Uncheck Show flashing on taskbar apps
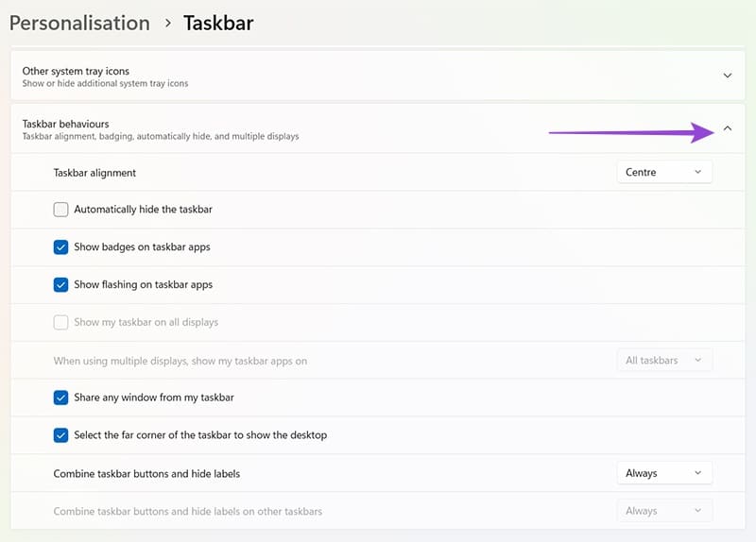 [x=61, y=284]
